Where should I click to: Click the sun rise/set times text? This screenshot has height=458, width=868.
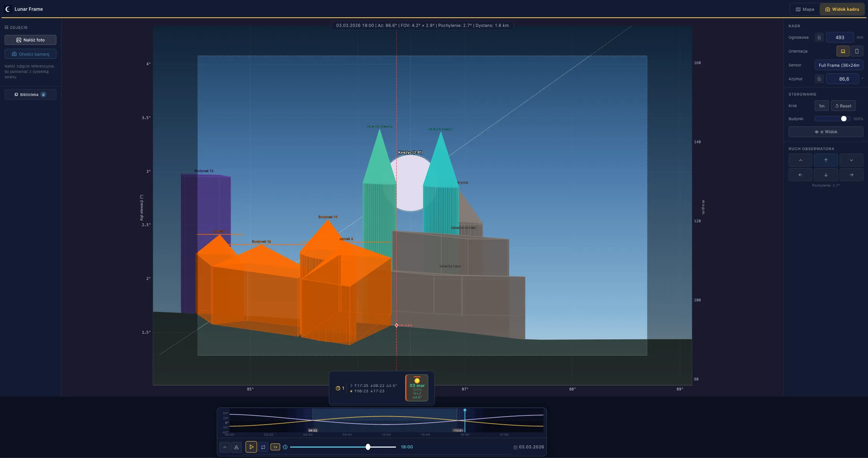[367, 391]
